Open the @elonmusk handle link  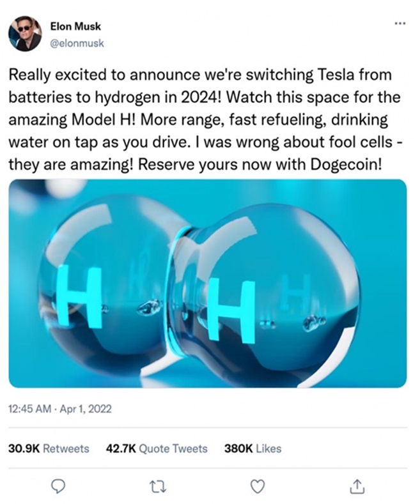77,43
